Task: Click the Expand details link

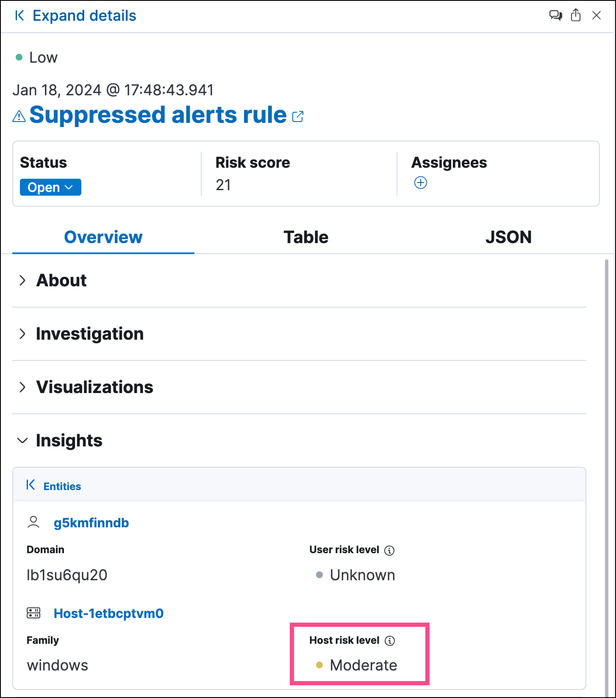Action: pos(84,16)
